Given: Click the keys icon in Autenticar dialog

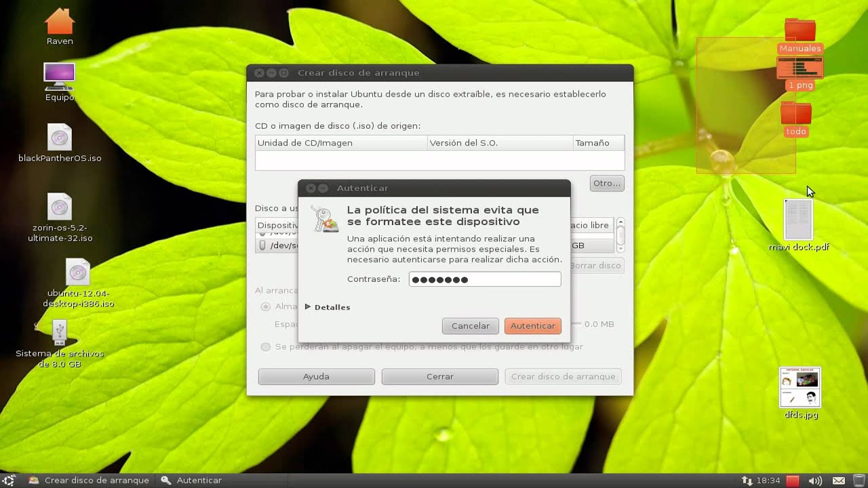Looking at the screenshot, I should 324,218.
